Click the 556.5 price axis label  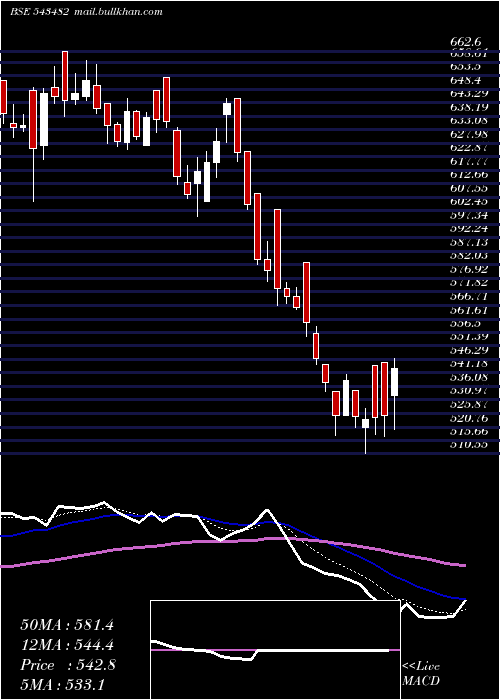[466, 323]
